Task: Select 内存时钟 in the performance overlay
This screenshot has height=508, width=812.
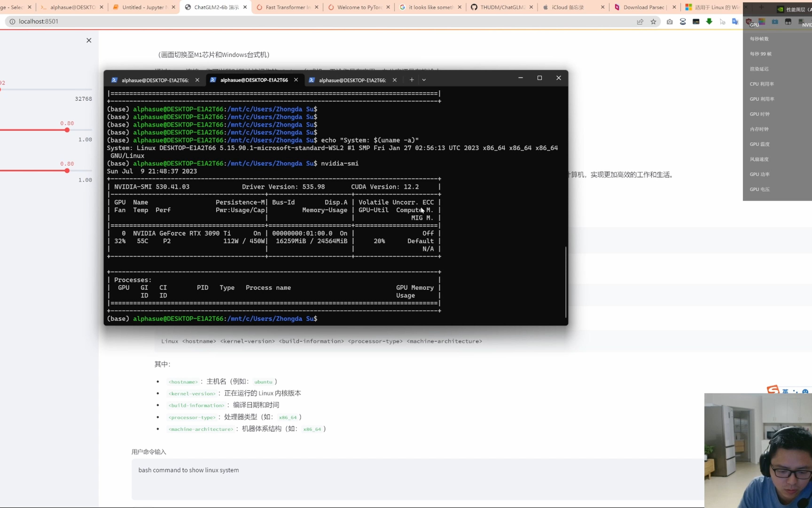Action: pos(759,129)
